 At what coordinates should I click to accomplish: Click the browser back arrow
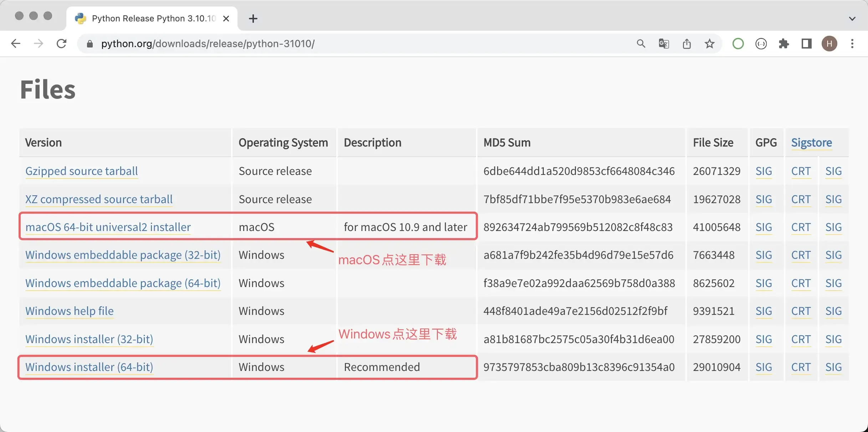[16, 44]
